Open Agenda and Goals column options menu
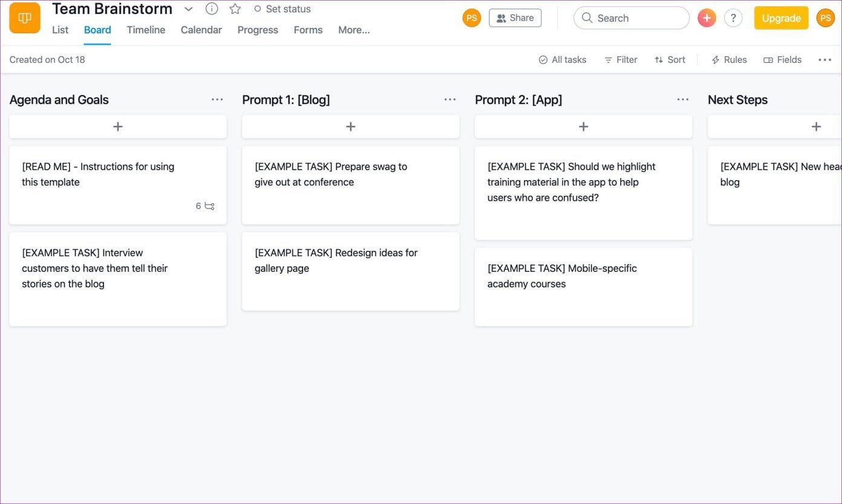 tap(217, 100)
